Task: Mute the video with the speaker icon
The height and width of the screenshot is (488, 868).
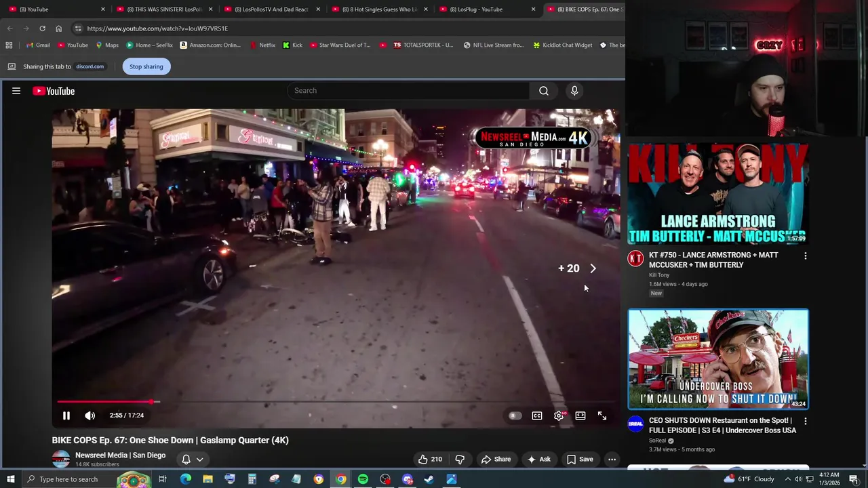Action: coord(90,415)
